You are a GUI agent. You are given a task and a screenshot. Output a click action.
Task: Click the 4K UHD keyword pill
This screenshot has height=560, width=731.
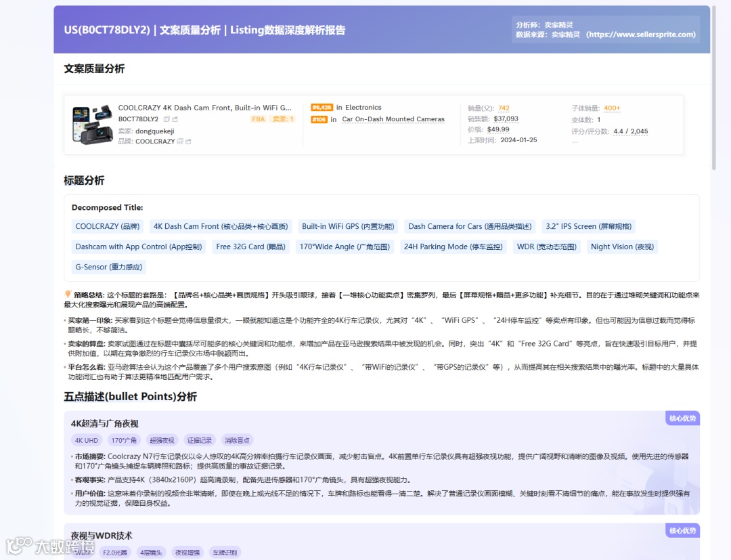coord(86,440)
